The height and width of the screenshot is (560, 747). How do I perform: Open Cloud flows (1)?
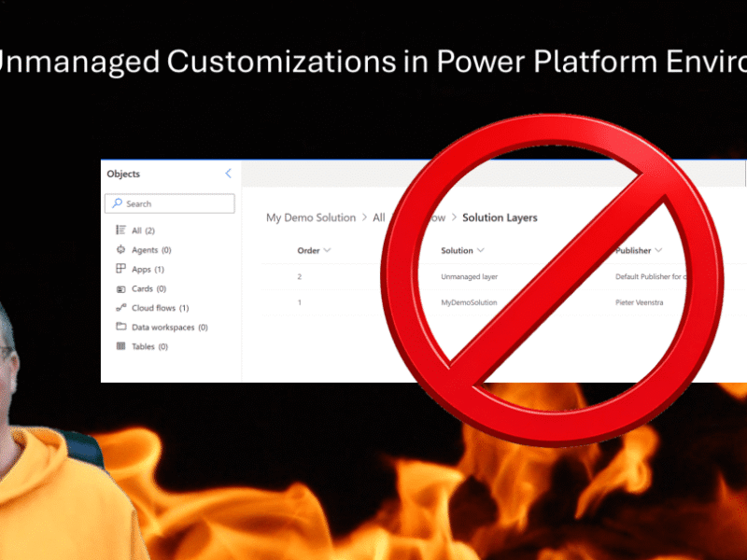(160, 308)
